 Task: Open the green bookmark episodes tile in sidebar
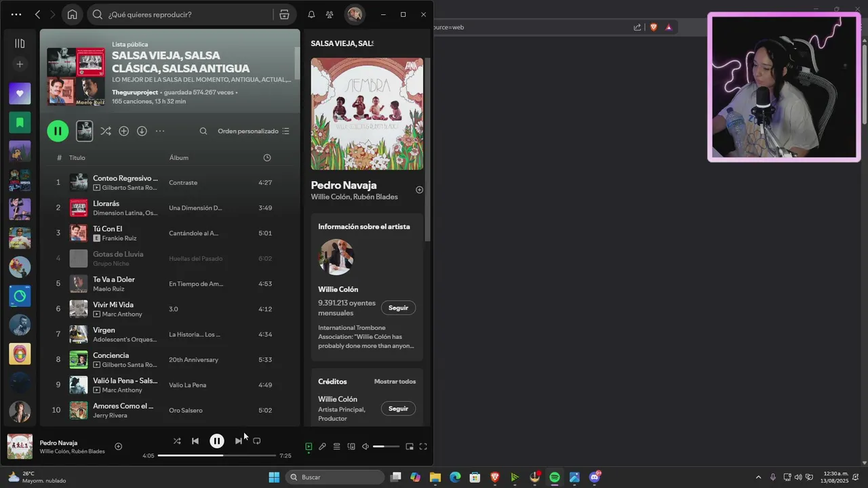click(20, 123)
